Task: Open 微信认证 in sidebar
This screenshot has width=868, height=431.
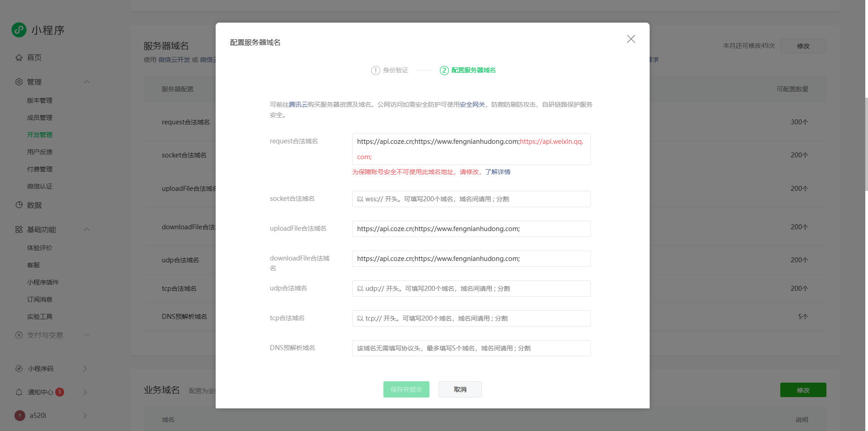Action: 40,186
